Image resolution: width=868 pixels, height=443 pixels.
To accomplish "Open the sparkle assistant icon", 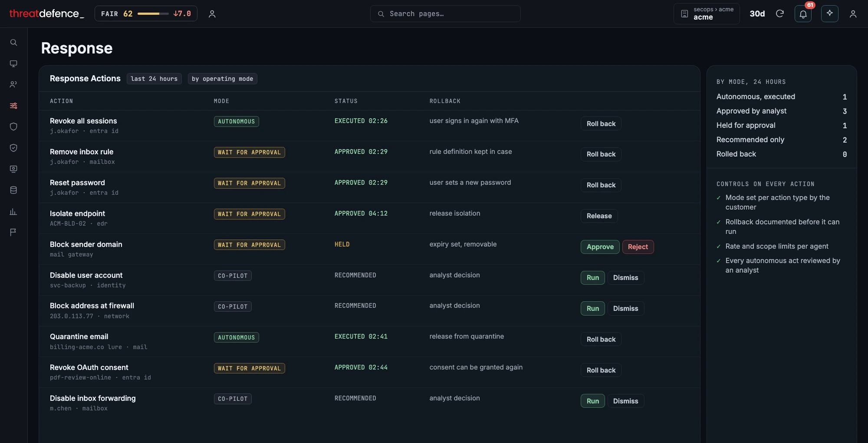I will [829, 13].
